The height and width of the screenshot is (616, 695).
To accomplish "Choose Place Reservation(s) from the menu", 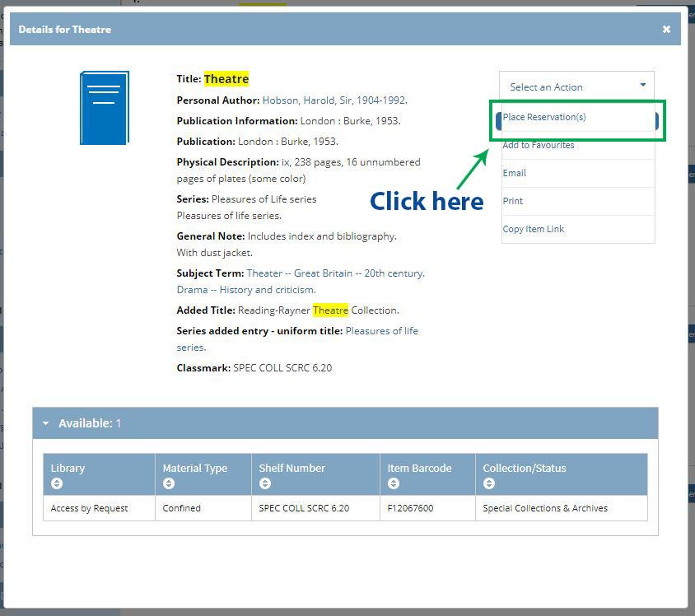I will (544, 117).
